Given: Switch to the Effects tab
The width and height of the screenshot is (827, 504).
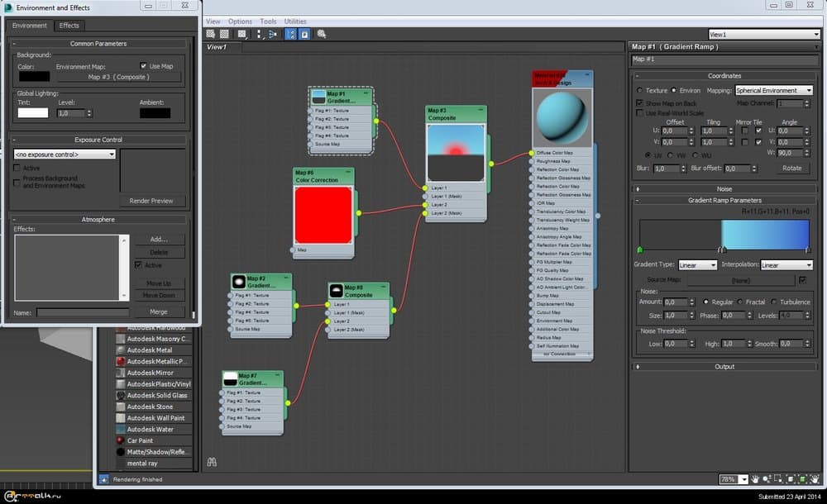Looking at the screenshot, I should (x=69, y=26).
